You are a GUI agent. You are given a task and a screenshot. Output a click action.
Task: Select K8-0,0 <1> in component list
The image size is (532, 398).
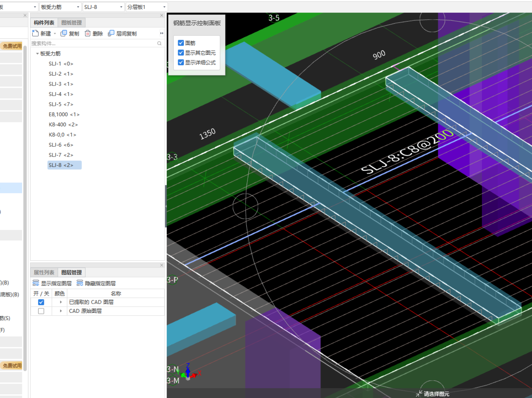tap(62, 135)
